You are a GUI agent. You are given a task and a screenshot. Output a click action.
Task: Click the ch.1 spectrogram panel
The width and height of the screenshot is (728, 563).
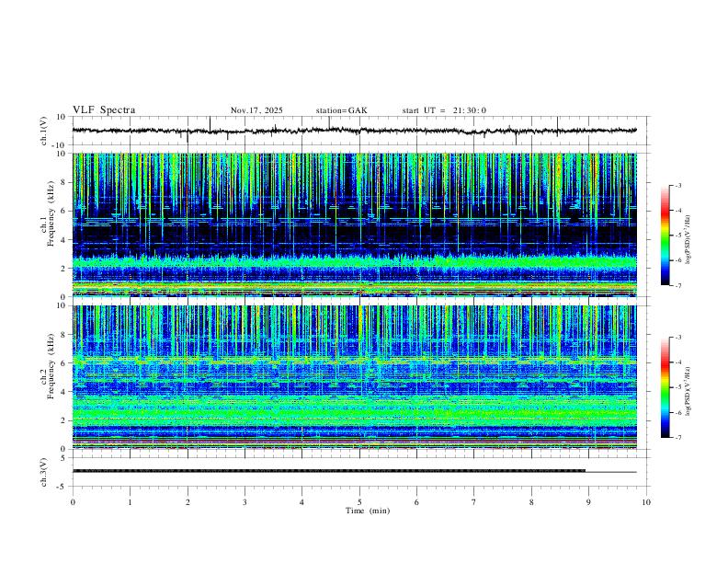[x=355, y=224]
